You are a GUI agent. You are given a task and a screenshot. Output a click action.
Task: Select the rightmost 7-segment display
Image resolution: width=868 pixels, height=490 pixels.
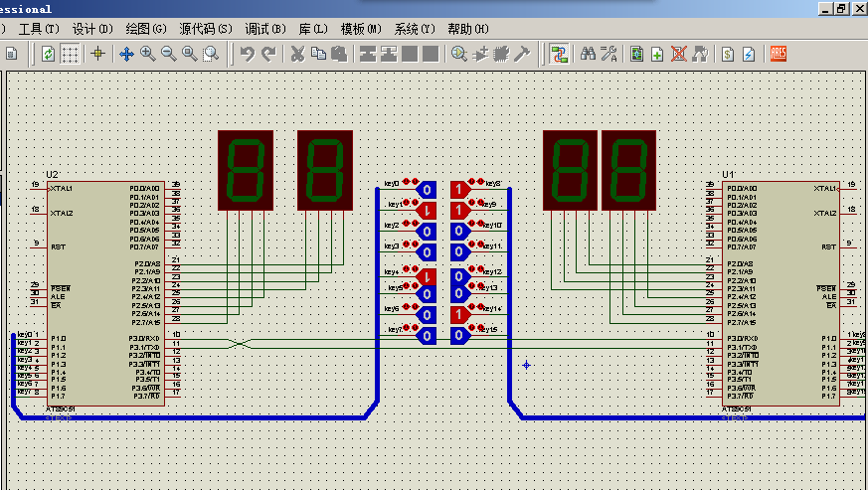tap(628, 170)
